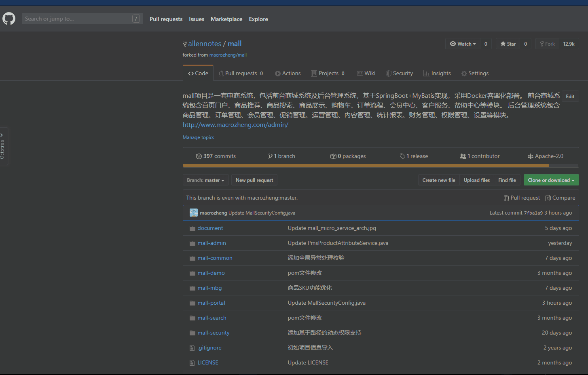
Task: Open the Actions tab
Action: click(288, 73)
